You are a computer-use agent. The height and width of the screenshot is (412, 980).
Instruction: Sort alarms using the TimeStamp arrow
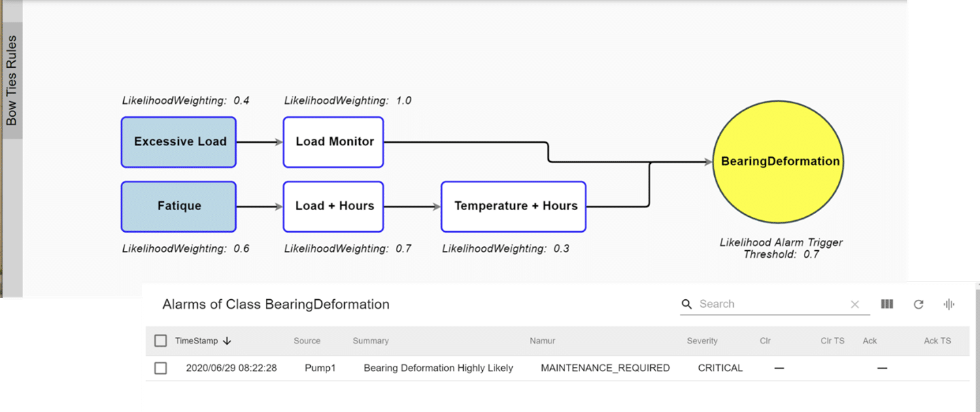point(227,341)
